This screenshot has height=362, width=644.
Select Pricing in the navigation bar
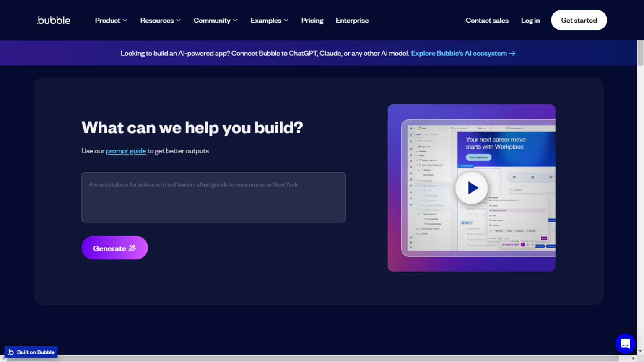coord(312,20)
